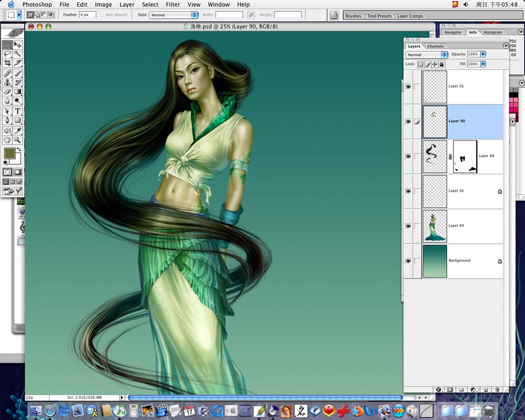Viewport: 525px width, 420px height.
Task: Open the Fill slider arrow
Action: 483,64
